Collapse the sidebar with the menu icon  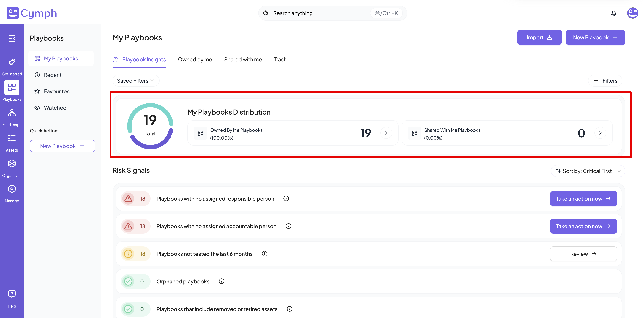coord(12,38)
